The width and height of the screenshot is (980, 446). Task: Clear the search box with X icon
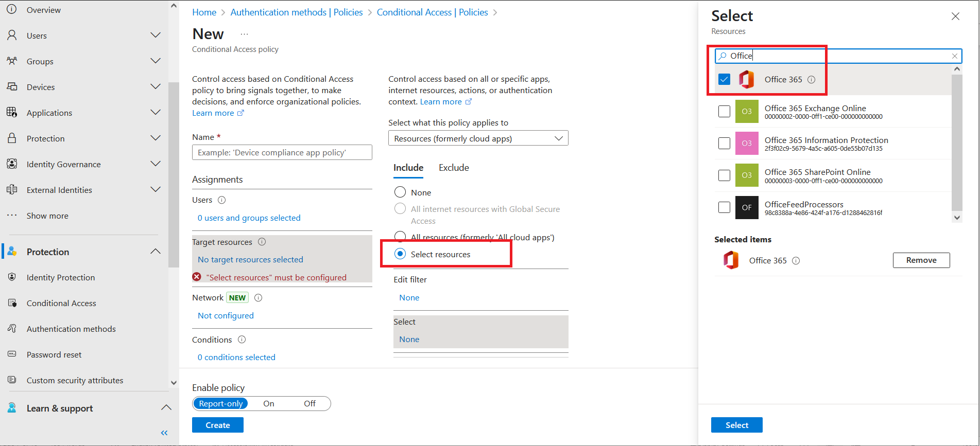pos(954,56)
